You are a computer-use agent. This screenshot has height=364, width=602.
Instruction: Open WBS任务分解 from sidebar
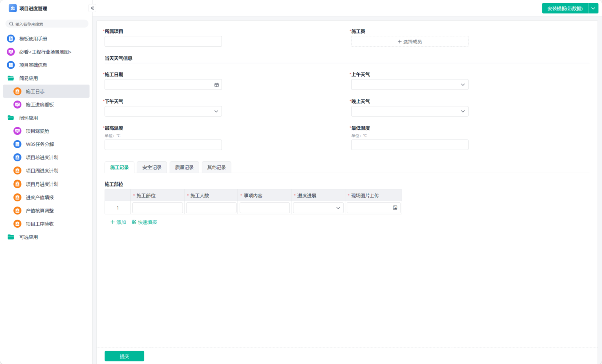click(x=46, y=144)
